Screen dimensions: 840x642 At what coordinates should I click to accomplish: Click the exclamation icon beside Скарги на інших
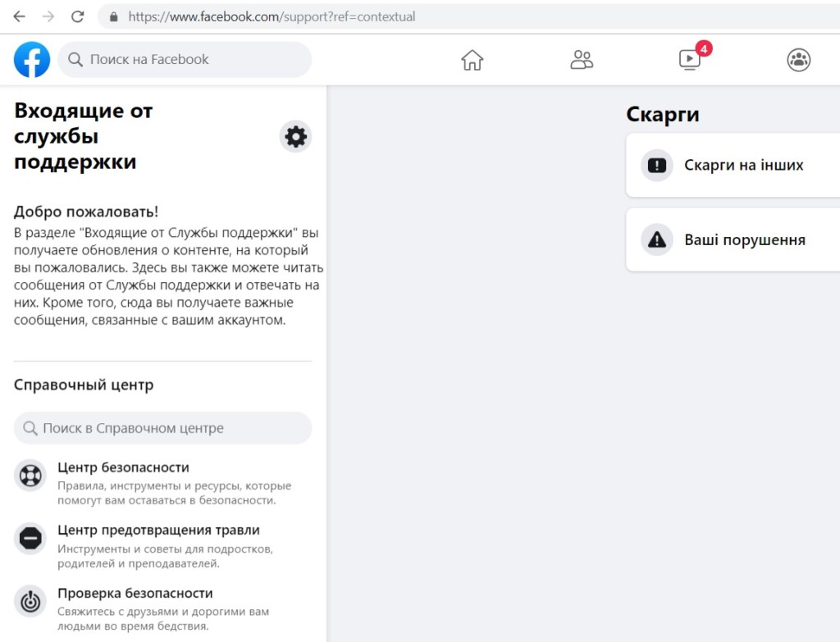coord(657,166)
